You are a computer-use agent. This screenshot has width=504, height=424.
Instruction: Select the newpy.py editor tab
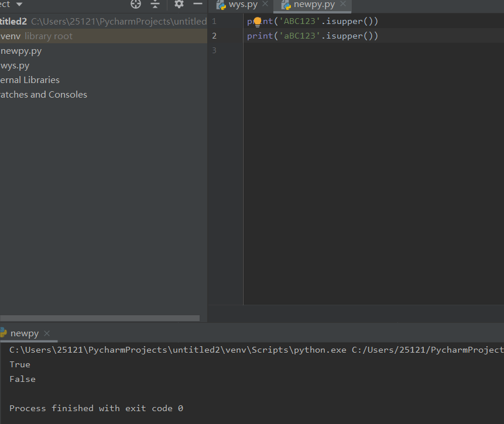pyautogui.click(x=314, y=5)
